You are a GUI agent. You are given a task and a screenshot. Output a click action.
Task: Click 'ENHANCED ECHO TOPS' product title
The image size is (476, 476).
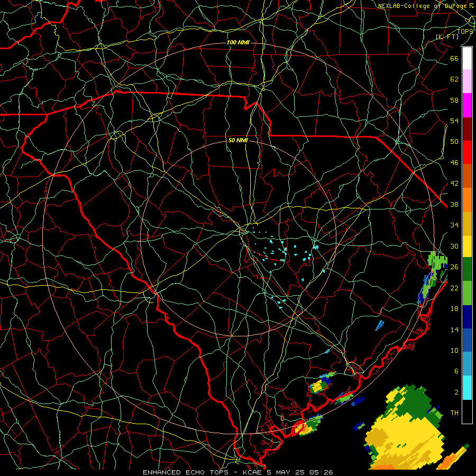pos(185,472)
